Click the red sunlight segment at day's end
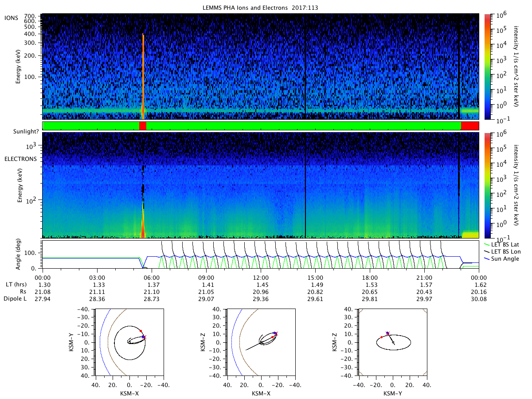This screenshot has height=399, width=532. click(x=469, y=126)
